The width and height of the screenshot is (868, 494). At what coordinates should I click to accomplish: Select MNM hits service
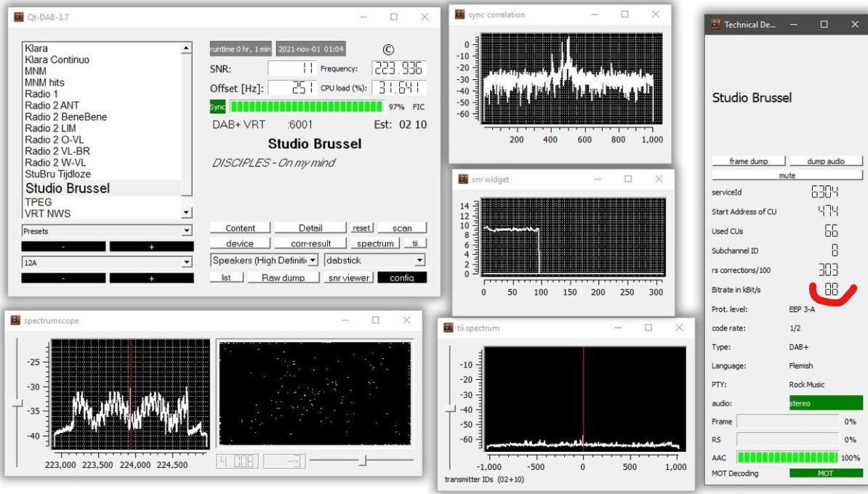[x=44, y=82]
